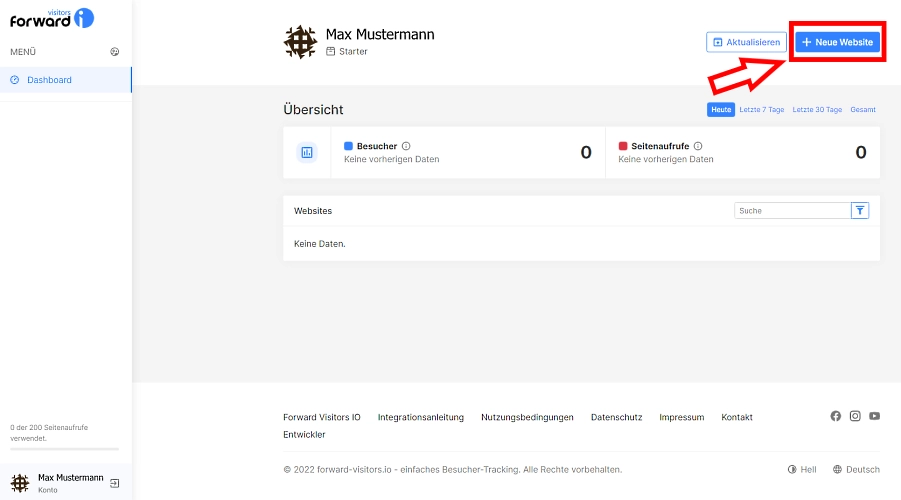Image resolution: width=901 pixels, height=500 pixels.
Task: Click the Max Mustermann header avatar
Action: pos(300,42)
